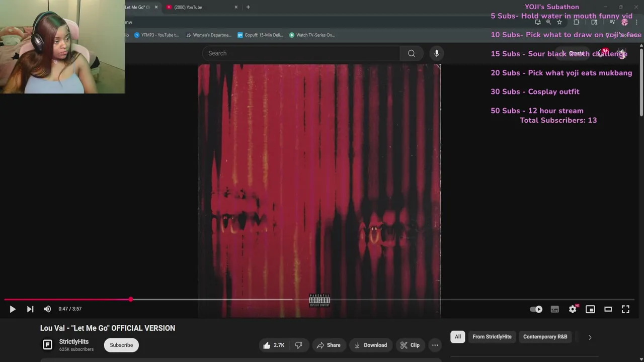Open the player Settings gear
This screenshot has height=362, width=644.
tap(573, 309)
